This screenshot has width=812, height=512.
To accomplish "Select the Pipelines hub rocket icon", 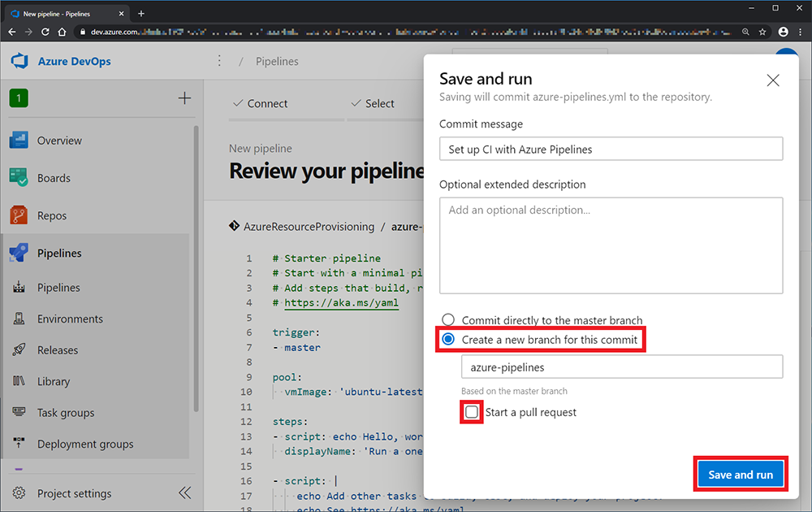I will tap(19, 253).
